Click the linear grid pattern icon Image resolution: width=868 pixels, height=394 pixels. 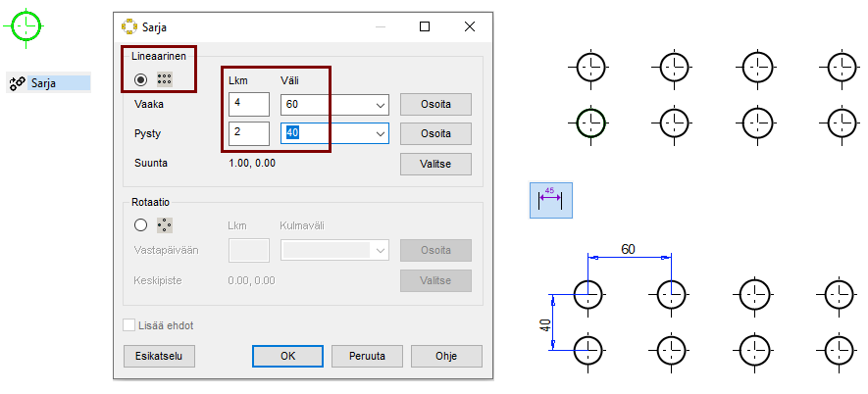pos(165,79)
